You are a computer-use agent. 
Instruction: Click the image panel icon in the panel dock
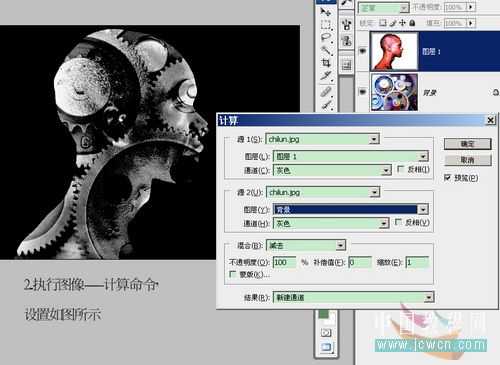pos(347,65)
